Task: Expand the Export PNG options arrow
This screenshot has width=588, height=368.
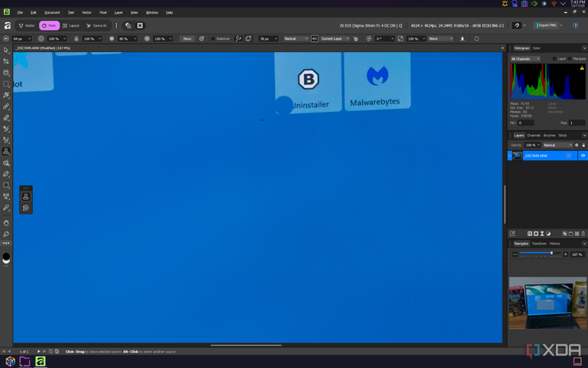Action: coord(561,25)
